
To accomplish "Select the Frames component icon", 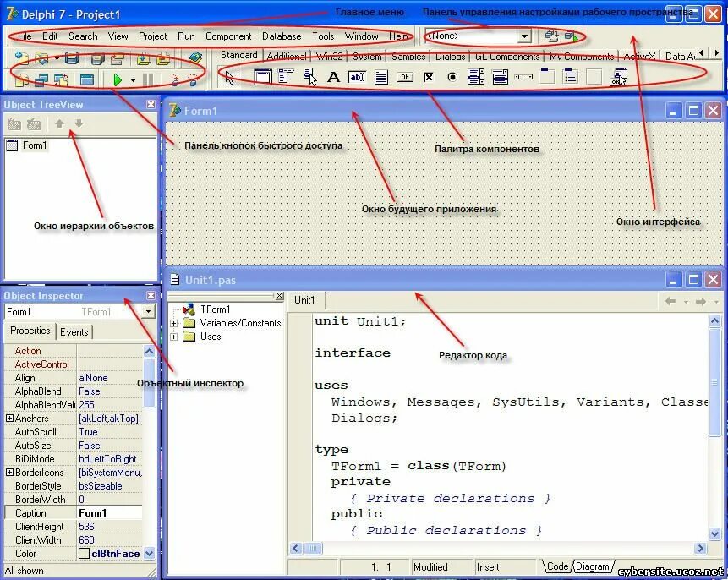I will click(263, 77).
